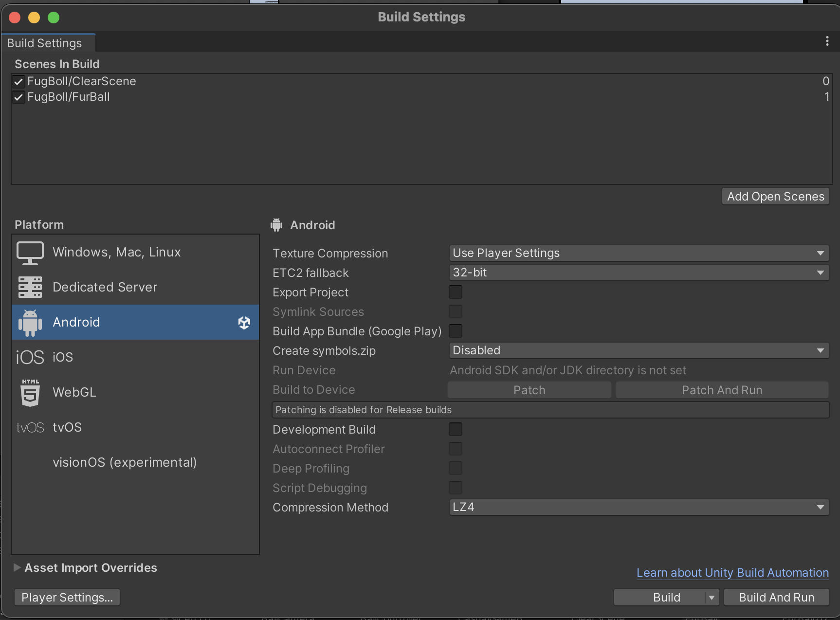The width and height of the screenshot is (840, 620).
Task: Select the iOS platform entry
Action: (x=135, y=357)
